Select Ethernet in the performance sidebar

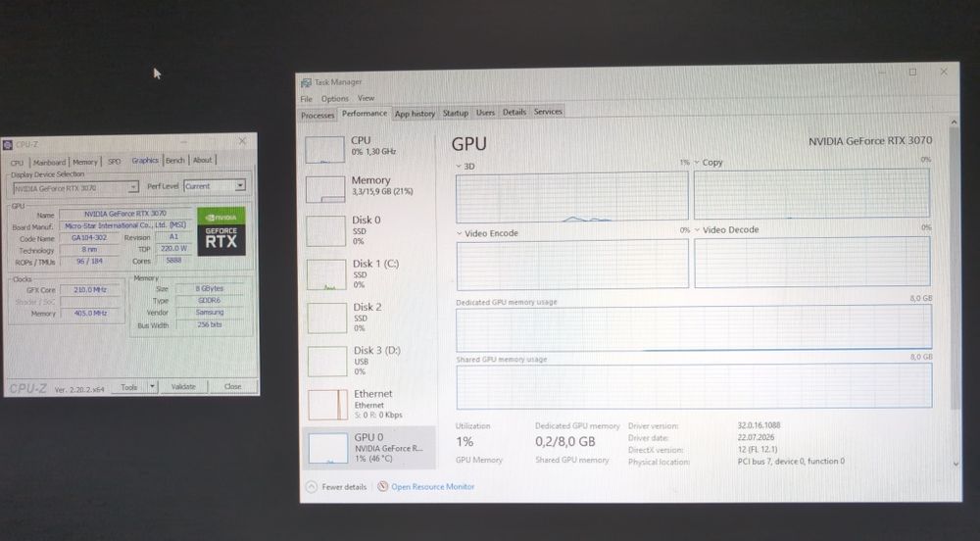point(368,404)
